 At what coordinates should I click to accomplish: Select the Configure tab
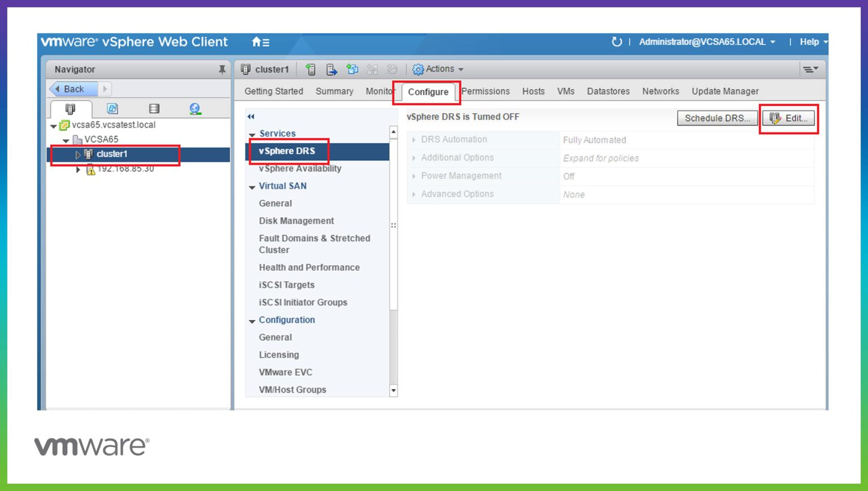coord(428,92)
